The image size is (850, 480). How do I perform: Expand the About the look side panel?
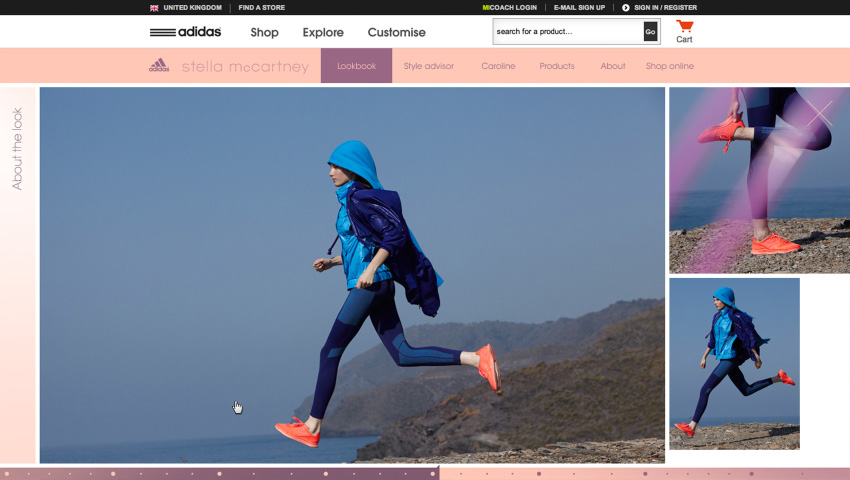coord(17,149)
